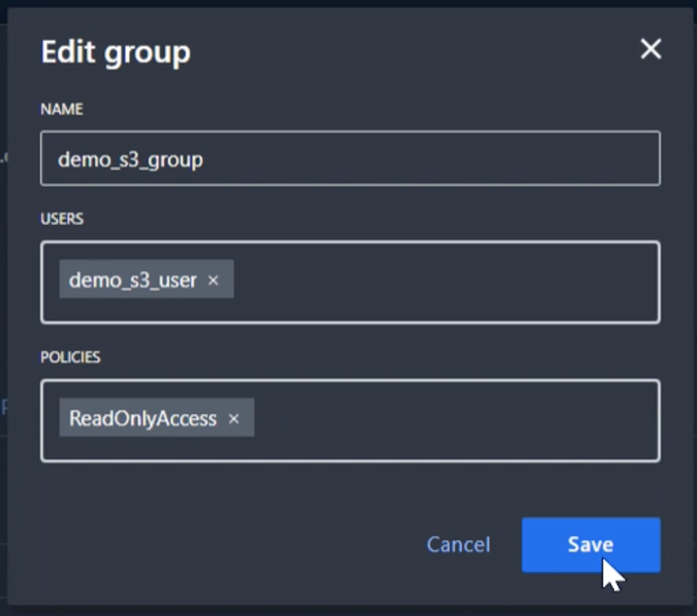697x616 pixels.
Task: Click the NAME field label
Action: [61, 109]
